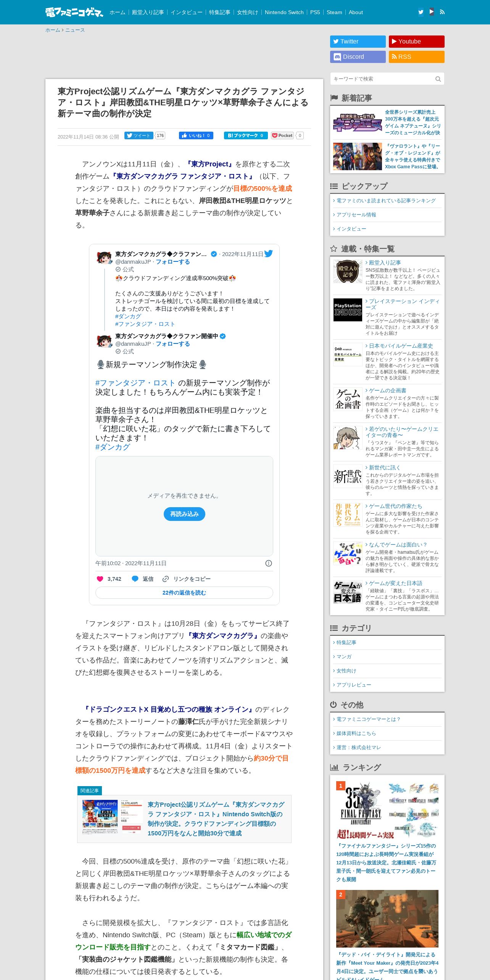Viewport: 490px width, 980px height.
Task: Click the blue Twitter sidebar button
Action: (x=358, y=42)
